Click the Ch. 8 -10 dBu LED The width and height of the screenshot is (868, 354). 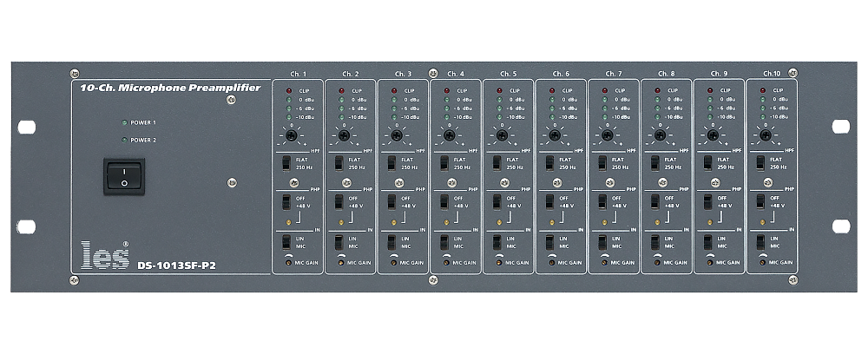coord(657,117)
